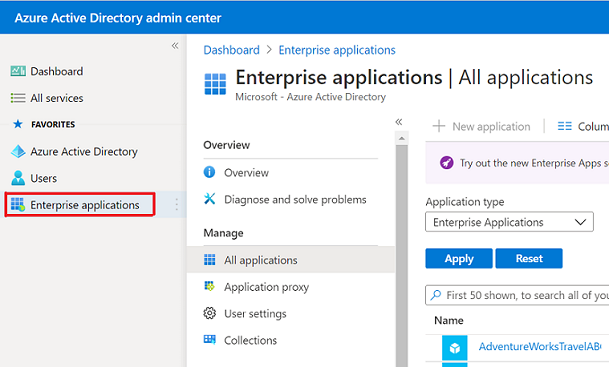Viewport: 609px width, 367px height.
Task: Open Azure Active Directory from favorites
Action: [x=84, y=151]
